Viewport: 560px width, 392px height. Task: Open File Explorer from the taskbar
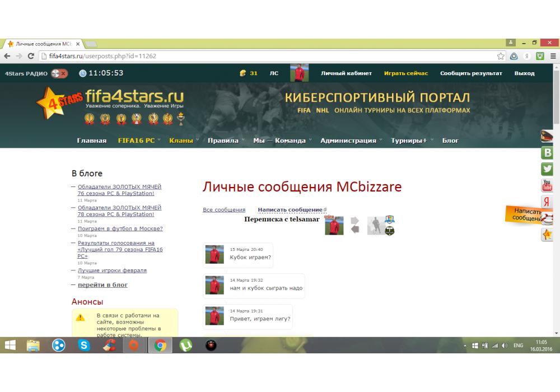(33, 345)
